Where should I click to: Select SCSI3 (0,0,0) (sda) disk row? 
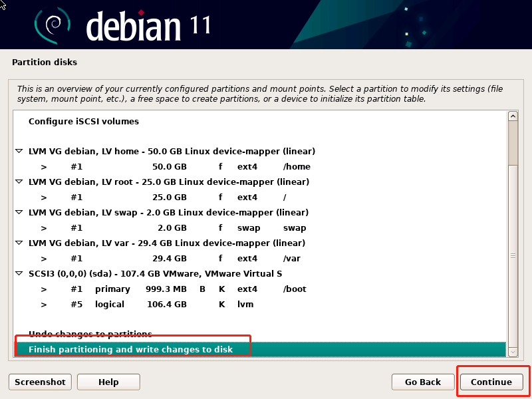(x=260, y=273)
